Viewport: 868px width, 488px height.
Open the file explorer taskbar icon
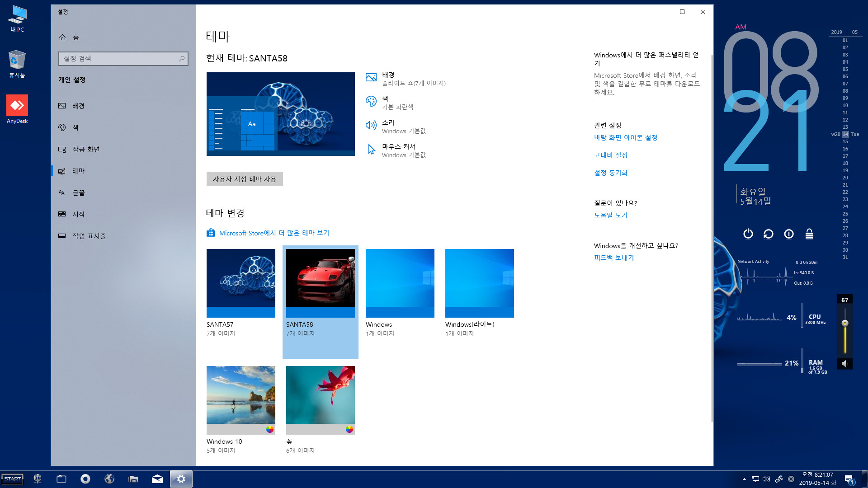coord(133,479)
